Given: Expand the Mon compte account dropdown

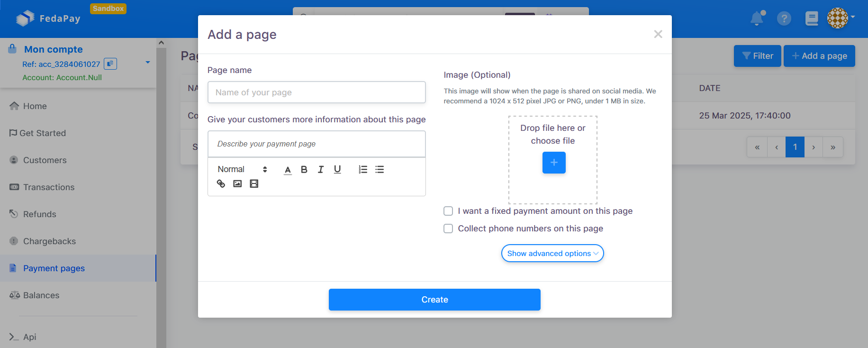Looking at the screenshot, I should 148,63.
